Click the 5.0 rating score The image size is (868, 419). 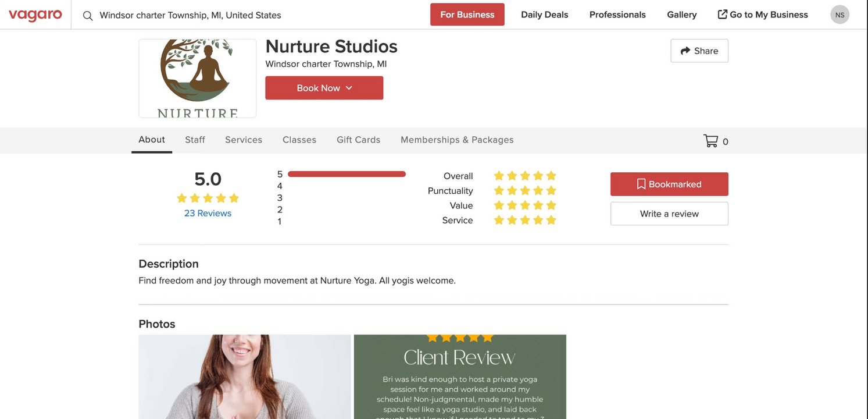pyautogui.click(x=208, y=179)
